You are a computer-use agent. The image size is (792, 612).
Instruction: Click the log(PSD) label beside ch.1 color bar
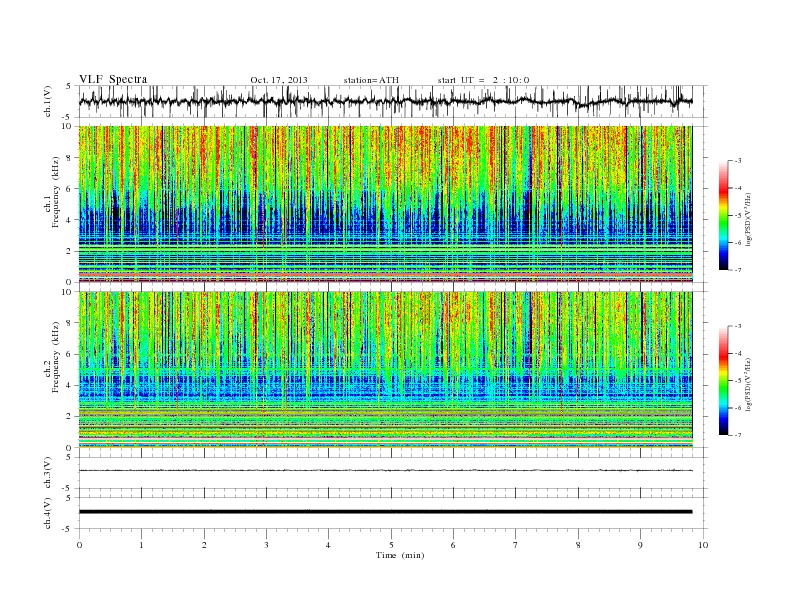tap(749, 219)
